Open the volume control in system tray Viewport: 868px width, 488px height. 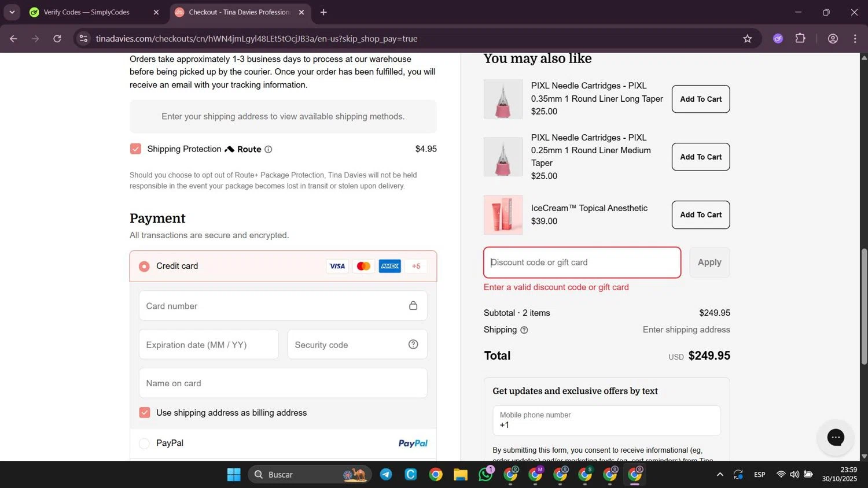click(x=795, y=475)
